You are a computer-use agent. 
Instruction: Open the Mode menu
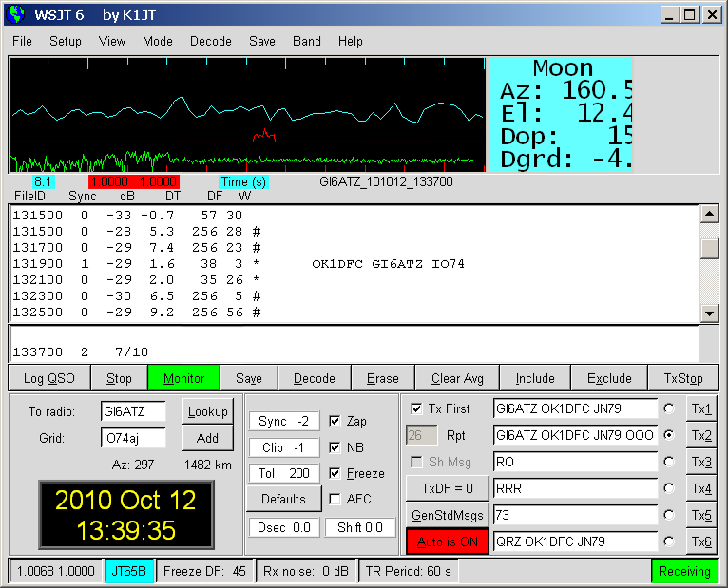pos(158,41)
